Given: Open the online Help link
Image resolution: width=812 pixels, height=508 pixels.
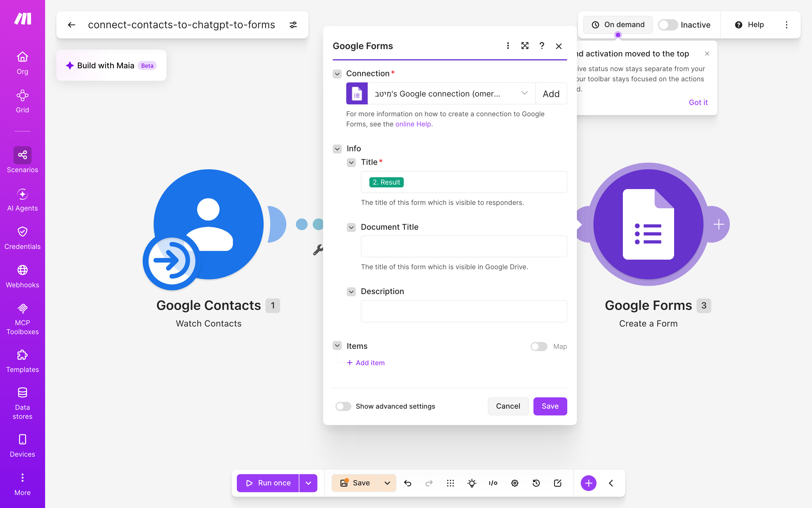Looking at the screenshot, I should 413,124.
